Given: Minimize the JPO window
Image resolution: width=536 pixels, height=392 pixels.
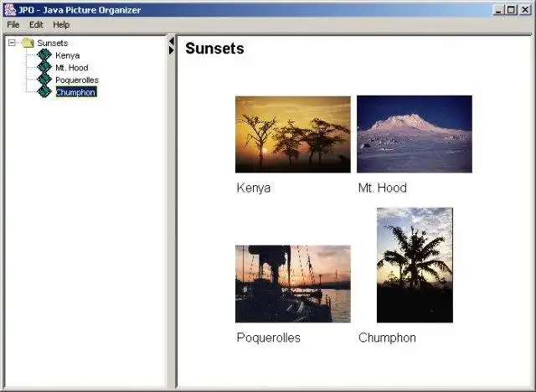Looking at the screenshot, I should pyautogui.click(x=499, y=10).
